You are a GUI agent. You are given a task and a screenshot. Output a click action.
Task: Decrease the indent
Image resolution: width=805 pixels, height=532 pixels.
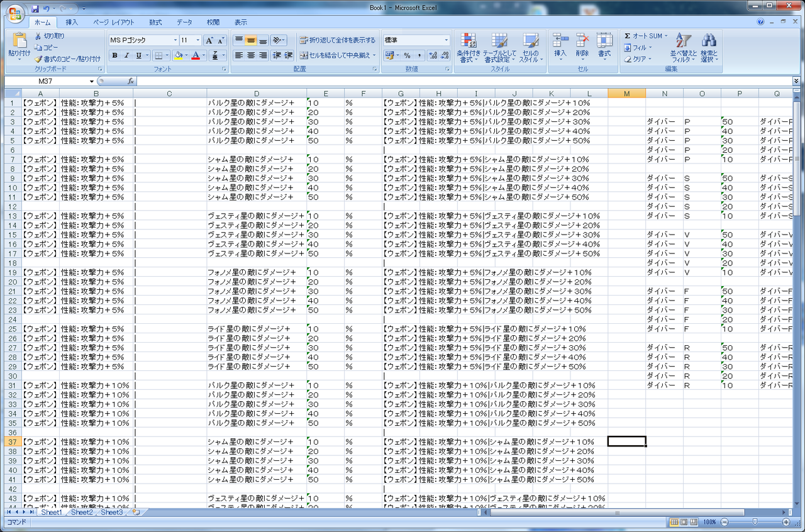277,55
